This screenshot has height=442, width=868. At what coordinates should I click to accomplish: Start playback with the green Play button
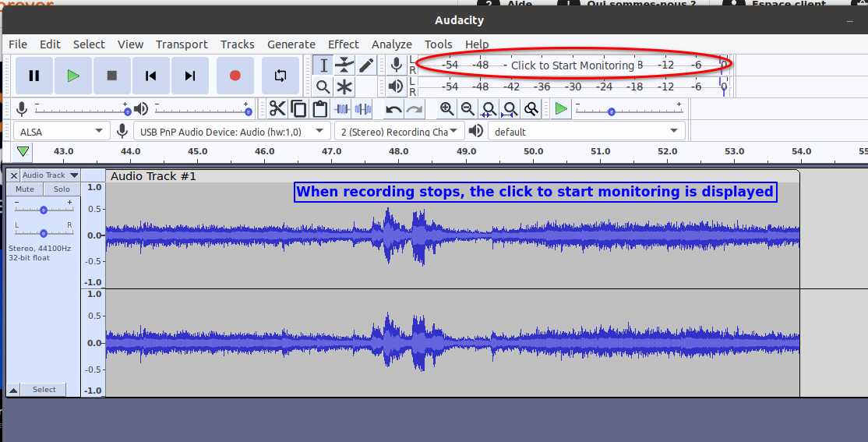coord(73,76)
